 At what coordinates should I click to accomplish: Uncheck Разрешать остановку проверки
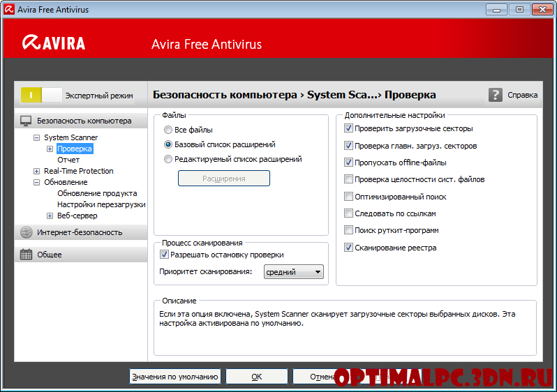point(164,254)
